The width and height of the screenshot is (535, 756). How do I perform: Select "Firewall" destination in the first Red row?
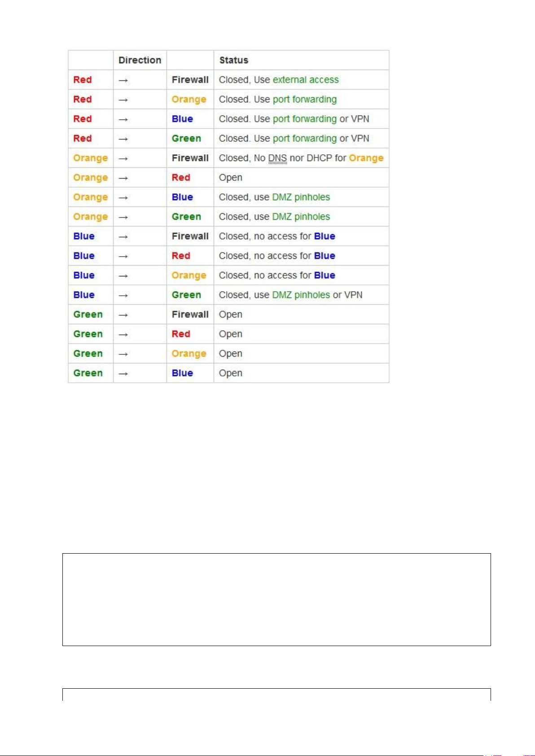tap(190, 80)
